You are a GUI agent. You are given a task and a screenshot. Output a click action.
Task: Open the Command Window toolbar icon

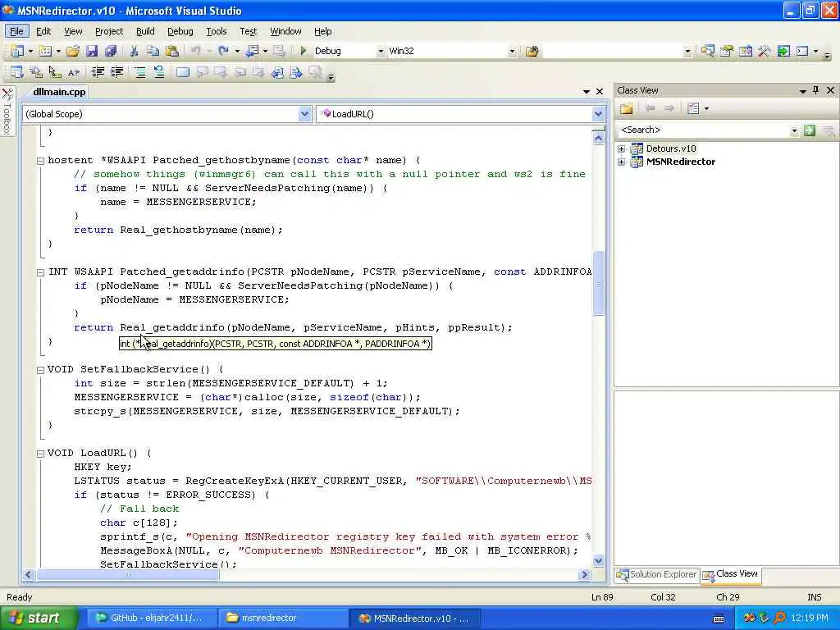[802, 52]
